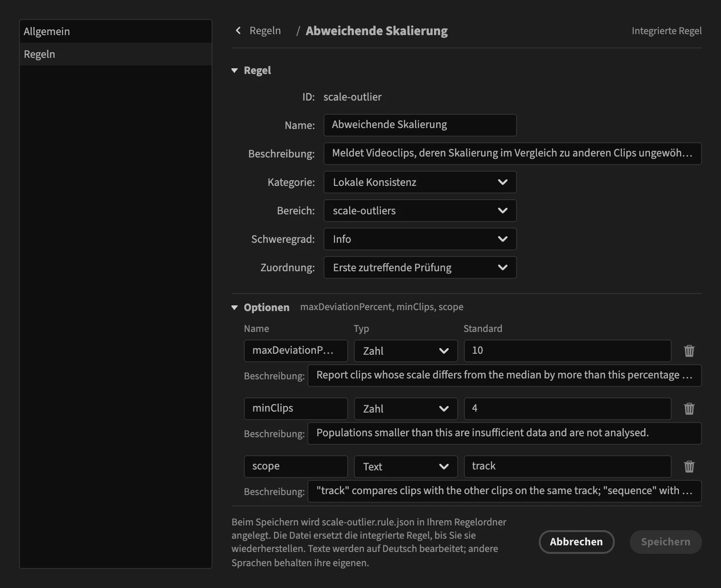Select the Regeln sidebar tab
The image size is (721, 588).
pyautogui.click(x=116, y=54)
